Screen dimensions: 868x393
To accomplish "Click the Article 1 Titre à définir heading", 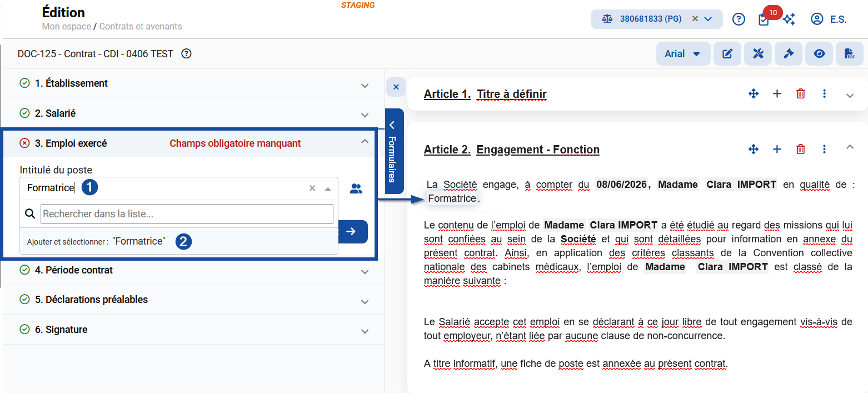I will pos(485,94).
